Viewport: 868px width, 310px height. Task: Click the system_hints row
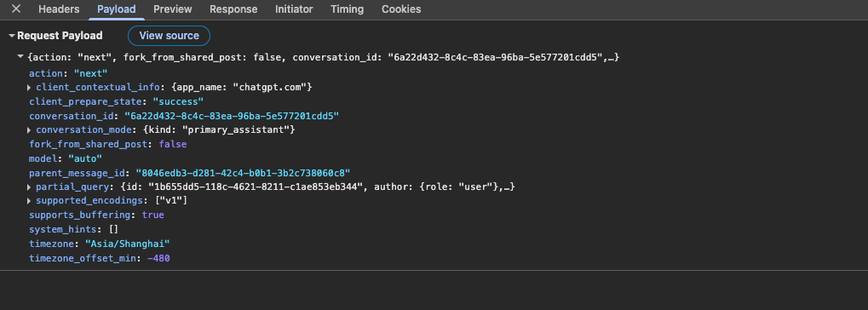[x=74, y=229]
